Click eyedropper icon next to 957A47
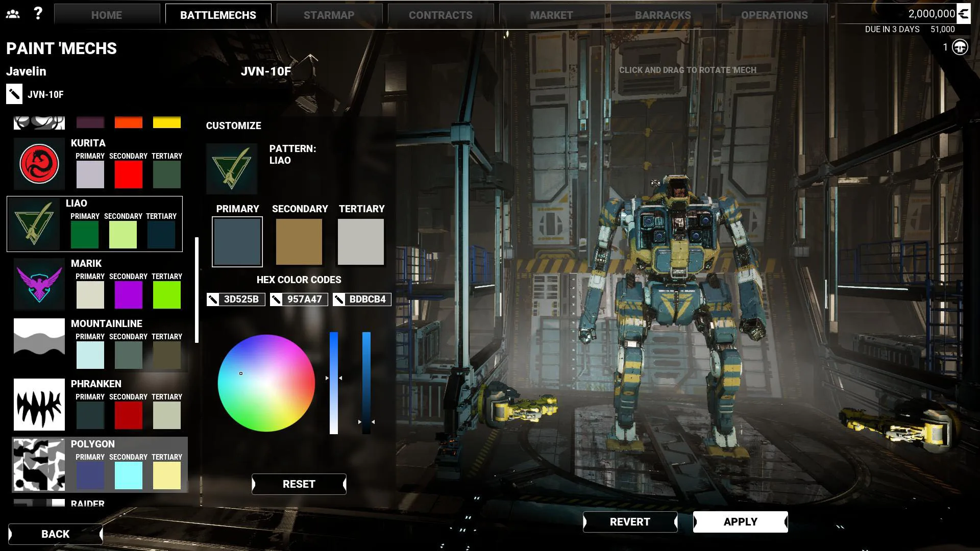This screenshot has width=980, height=551. [276, 299]
